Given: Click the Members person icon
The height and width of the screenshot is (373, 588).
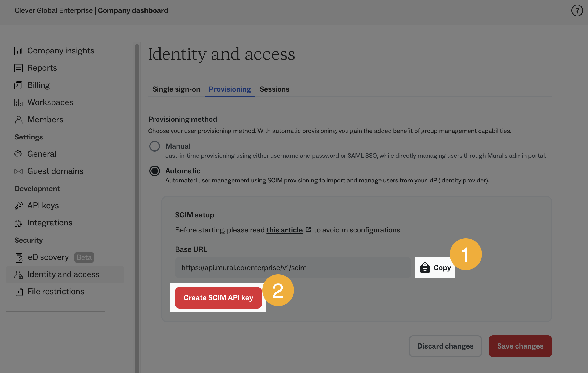Looking at the screenshot, I should (x=19, y=120).
